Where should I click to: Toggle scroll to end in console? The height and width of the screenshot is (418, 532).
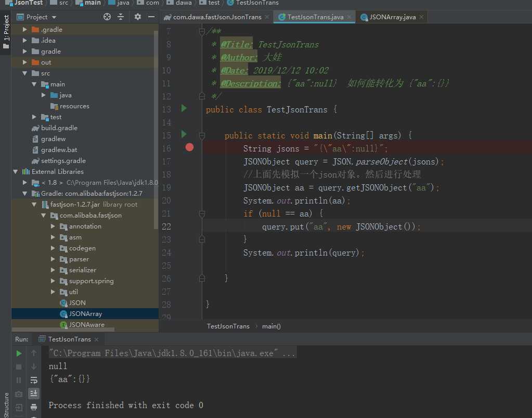pos(34,394)
